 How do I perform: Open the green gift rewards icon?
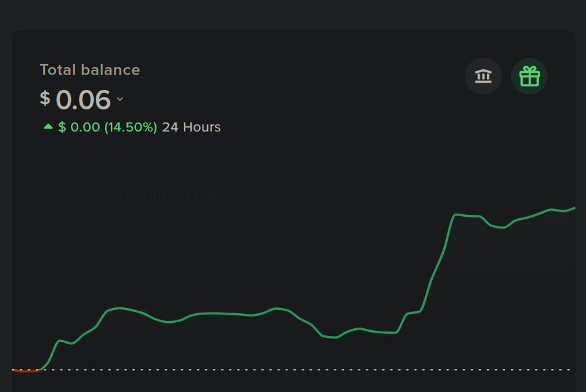point(529,76)
